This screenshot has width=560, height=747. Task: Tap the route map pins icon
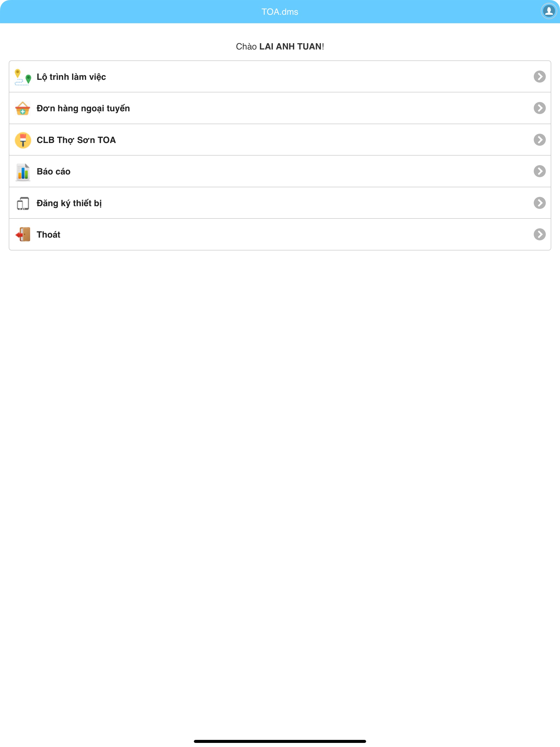tap(23, 77)
